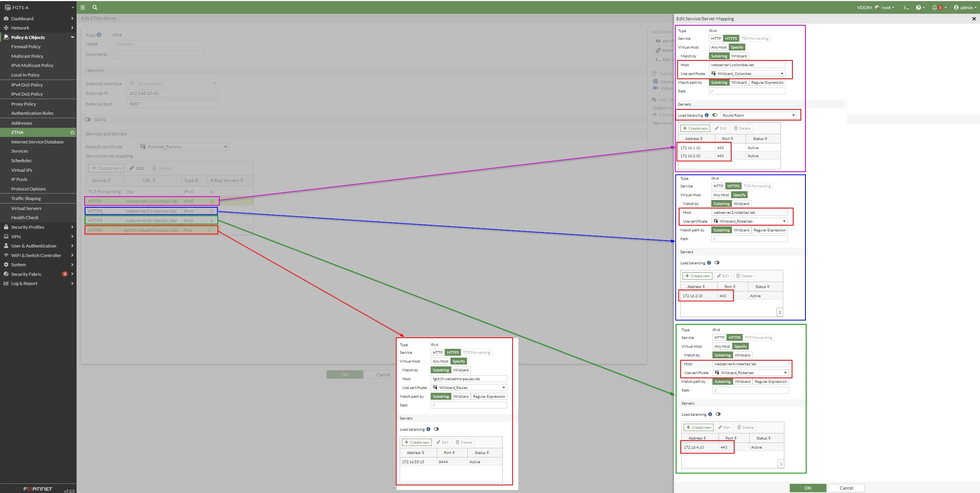This screenshot has height=493, width=980.
Task: Collapse the Policy & Objects section chevron
Action: coord(72,37)
